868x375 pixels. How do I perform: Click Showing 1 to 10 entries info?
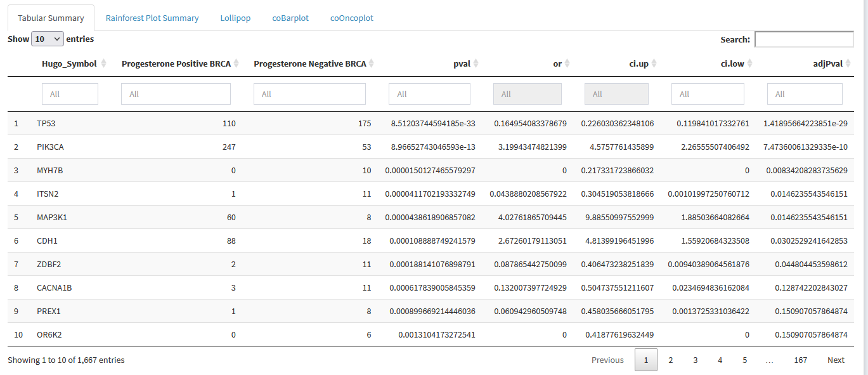[66, 360]
